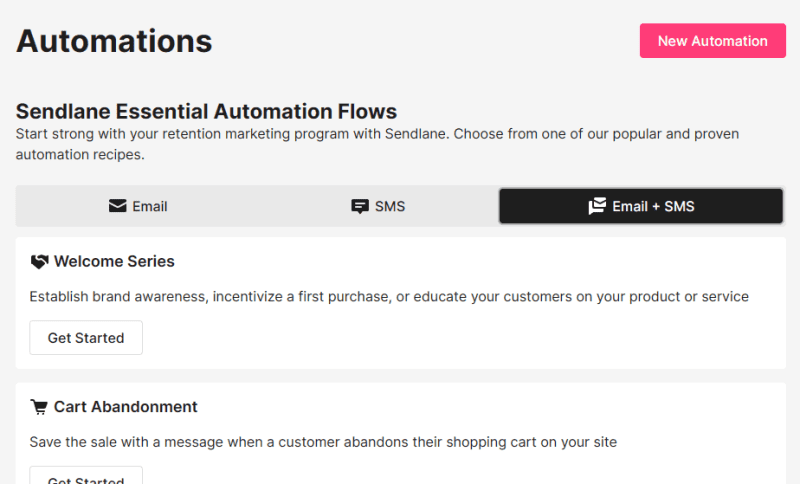Click the Automations page heading
800x484 pixels.
click(x=114, y=41)
